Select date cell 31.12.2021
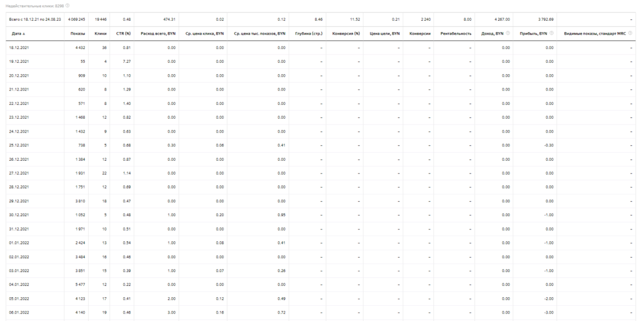Viewport: 644px width, 321px height. (19, 229)
